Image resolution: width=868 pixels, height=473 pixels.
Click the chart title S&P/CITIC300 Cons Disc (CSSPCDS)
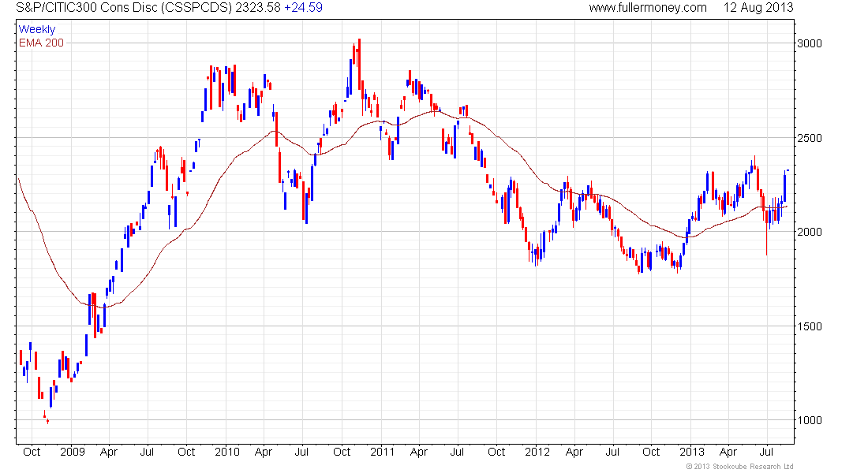click(125, 8)
